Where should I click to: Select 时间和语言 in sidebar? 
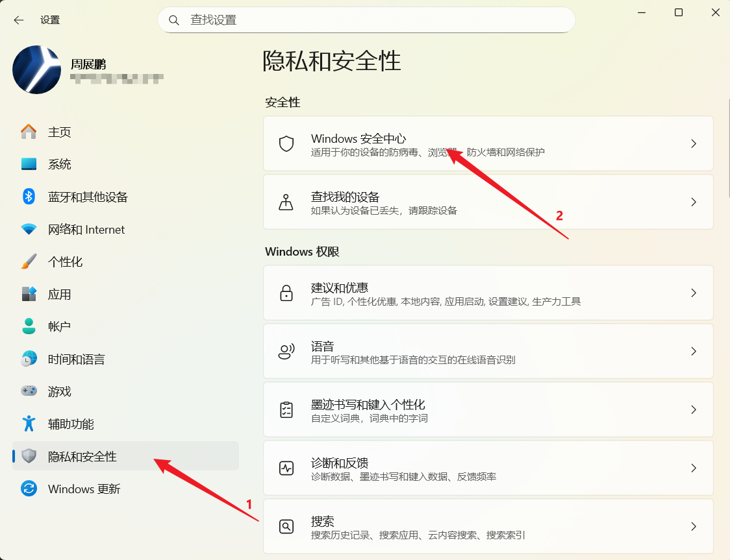[x=125, y=359]
